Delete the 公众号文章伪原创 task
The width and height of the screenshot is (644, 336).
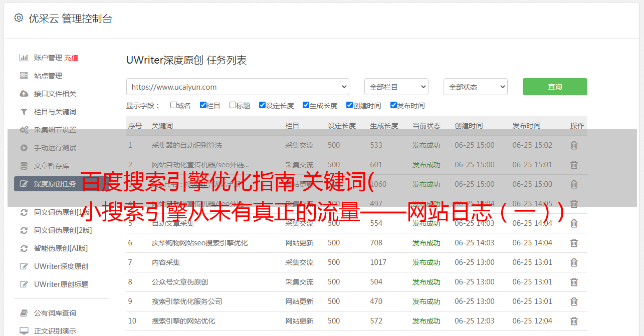[x=574, y=282]
